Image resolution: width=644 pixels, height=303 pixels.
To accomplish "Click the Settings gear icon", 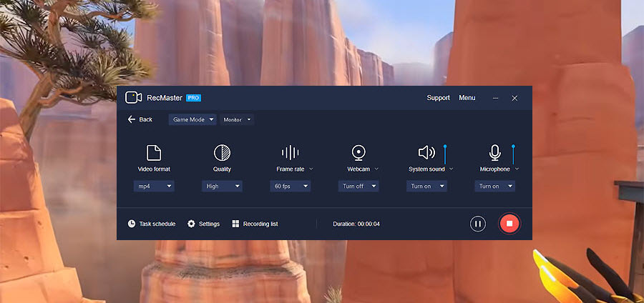I will [191, 224].
